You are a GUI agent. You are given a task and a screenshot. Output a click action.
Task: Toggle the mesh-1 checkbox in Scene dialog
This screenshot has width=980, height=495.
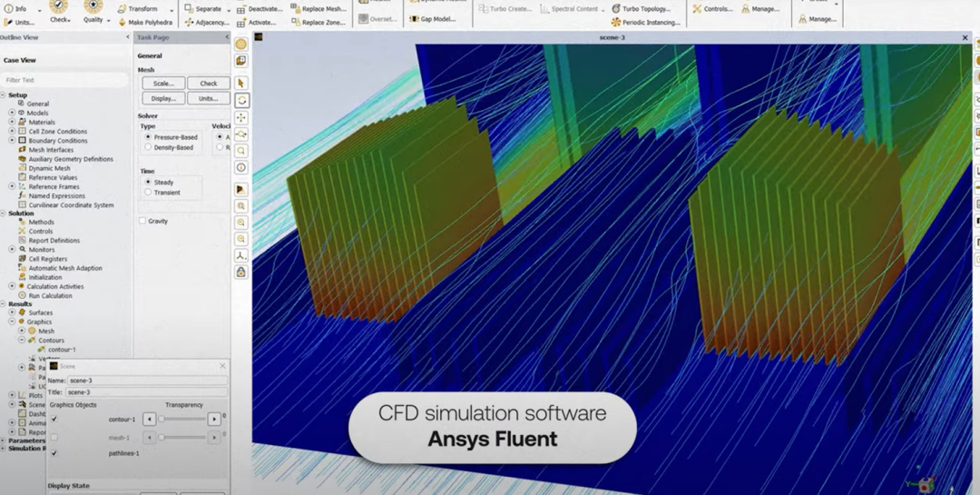pos(54,438)
